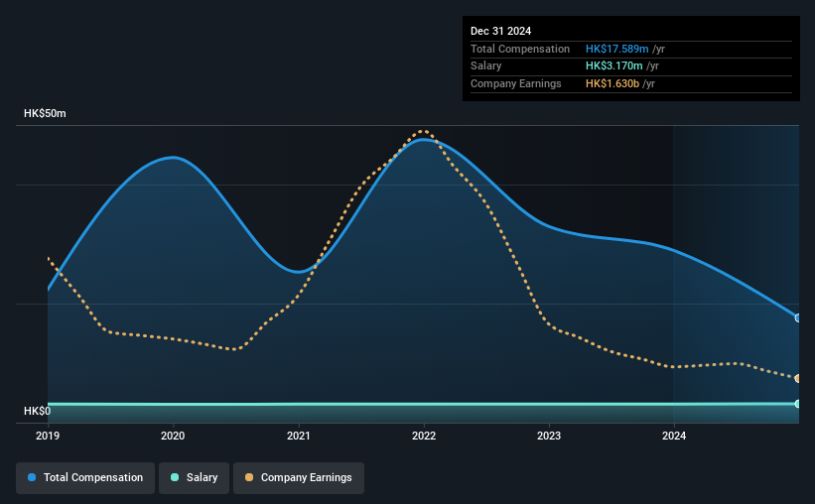Click the 2023 x-axis label
Viewport: 815px width, 504px height.
click(x=549, y=436)
